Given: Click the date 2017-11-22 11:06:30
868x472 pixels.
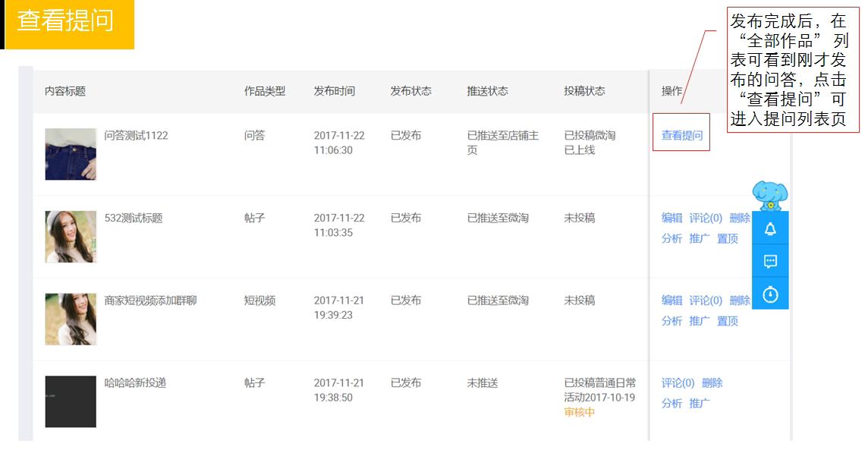Looking at the screenshot, I should coord(339,143).
